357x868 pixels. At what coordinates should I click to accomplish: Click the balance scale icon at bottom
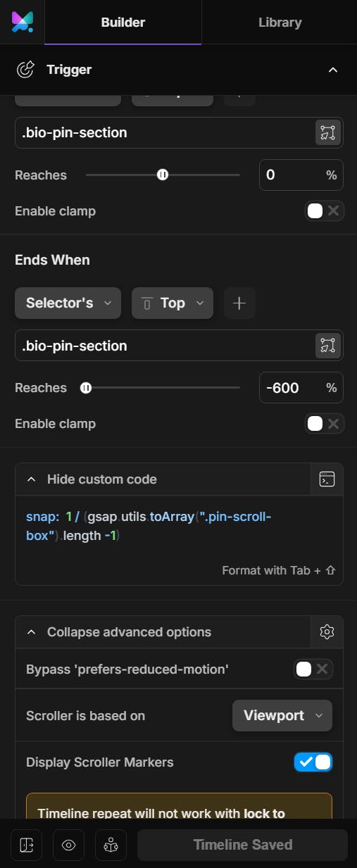(111, 845)
